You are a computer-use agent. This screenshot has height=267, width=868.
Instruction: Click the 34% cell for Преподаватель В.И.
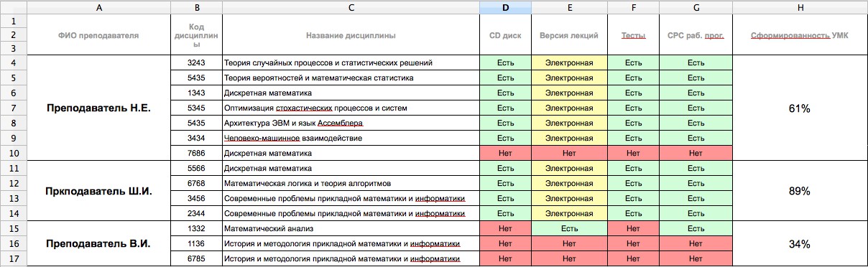pos(799,244)
